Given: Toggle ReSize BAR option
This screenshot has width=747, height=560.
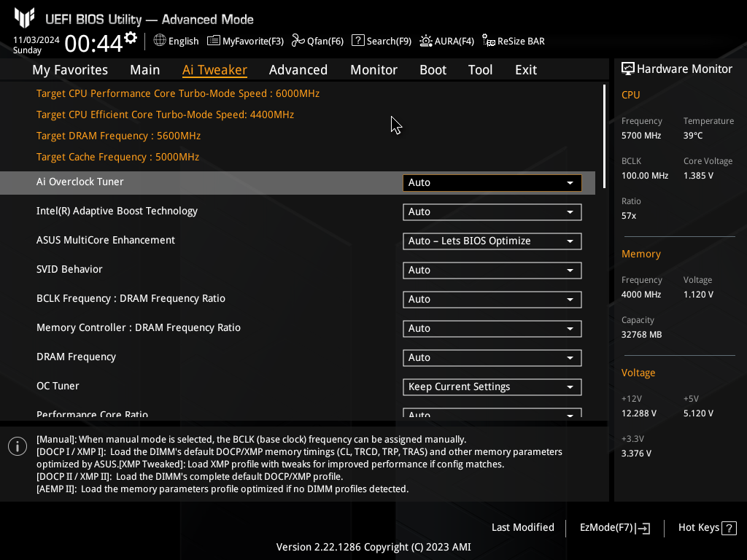Looking at the screenshot, I should pyautogui.click(x=513, y=41).
